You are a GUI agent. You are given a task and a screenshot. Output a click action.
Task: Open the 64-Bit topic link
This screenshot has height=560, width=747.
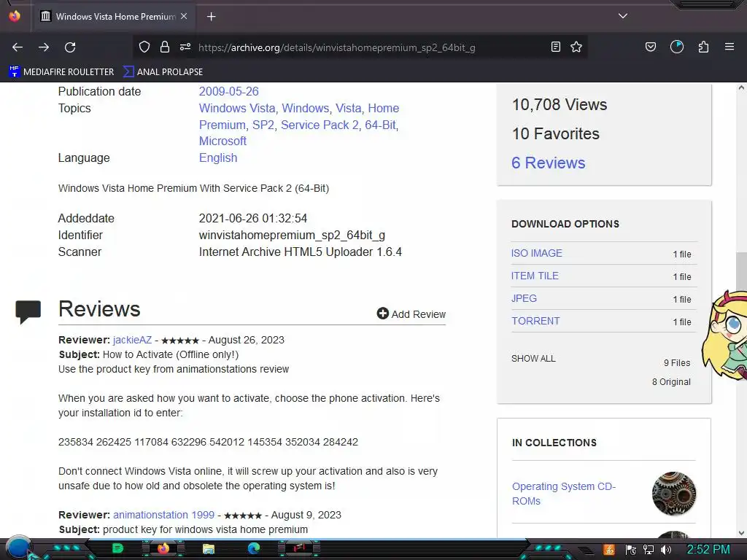click(380, 125)
